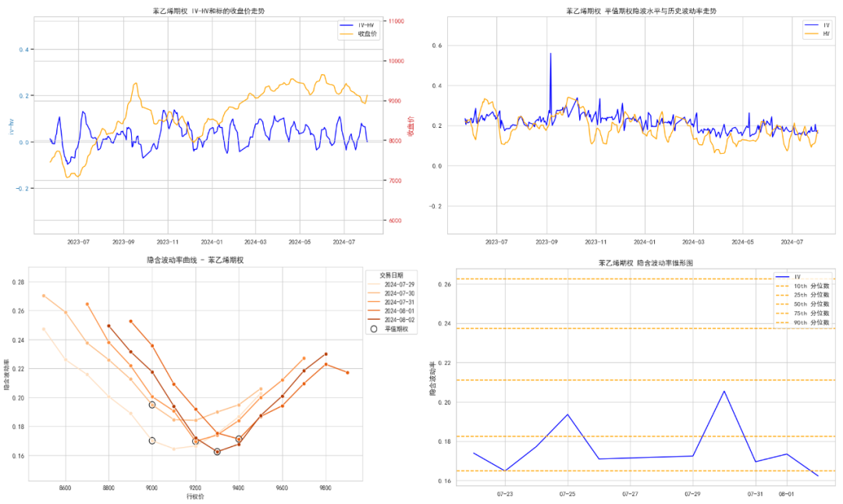The height and width of the screenshot is (504, 843).
Task: Click the "07-27" date tick on cone chart
Action: (x=630, y=495)
